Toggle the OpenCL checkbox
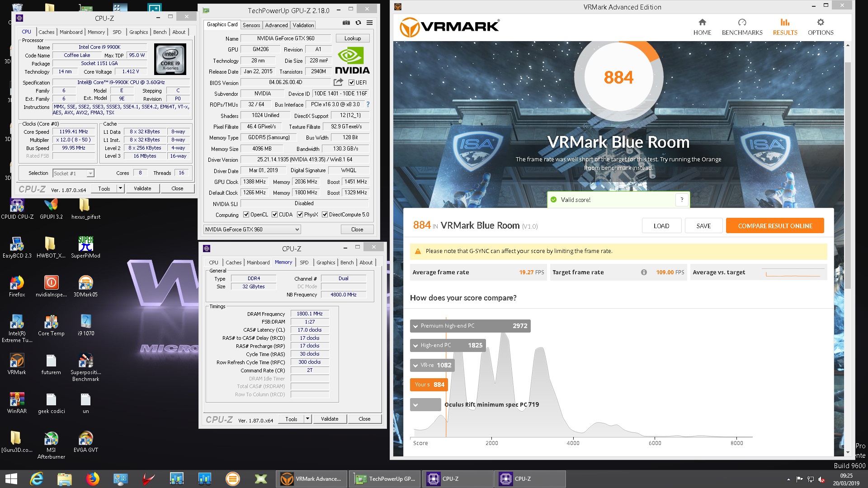This screenshot has height=488, width=868. [246, 215]
